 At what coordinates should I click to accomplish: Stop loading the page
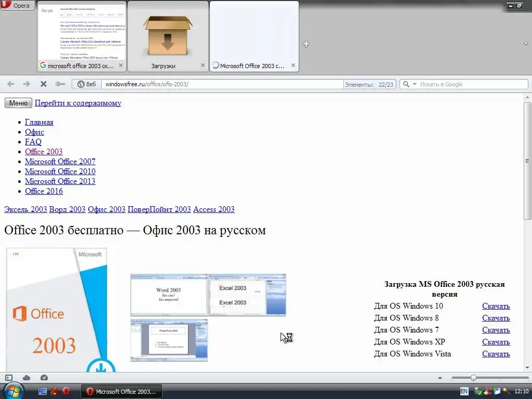coord(44,84)
